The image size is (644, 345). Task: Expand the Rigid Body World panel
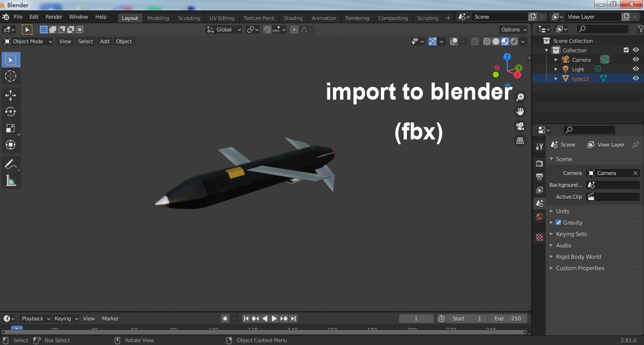tap(578, 257)
